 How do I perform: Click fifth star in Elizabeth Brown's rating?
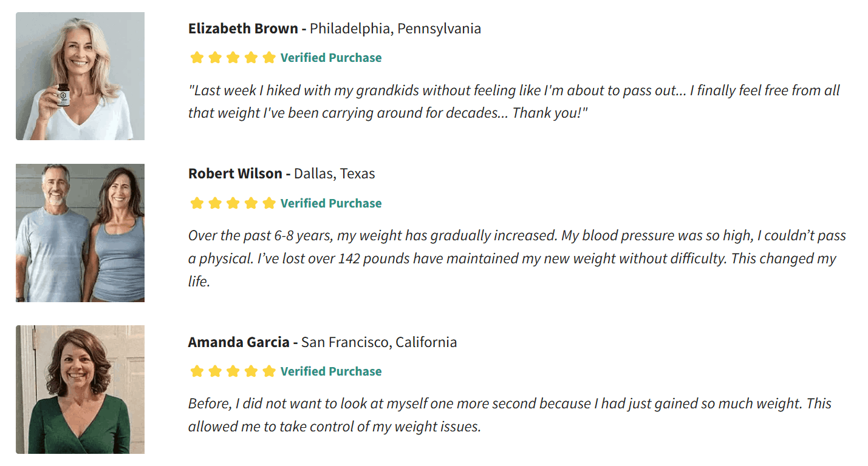269,58
